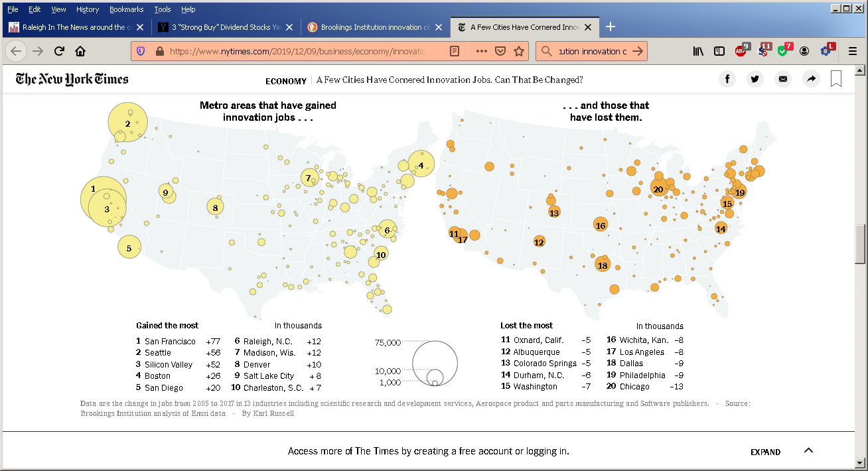Expand the login banner with the chevron
Image resolution: width=868 pixels, height=471 pixels.
click(808, 450)
